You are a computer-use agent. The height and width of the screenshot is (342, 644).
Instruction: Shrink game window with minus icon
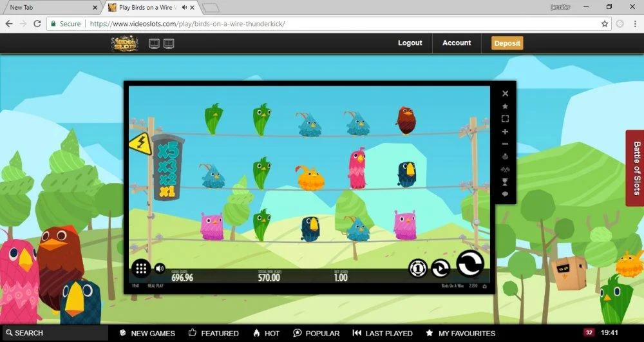(505, 144)
